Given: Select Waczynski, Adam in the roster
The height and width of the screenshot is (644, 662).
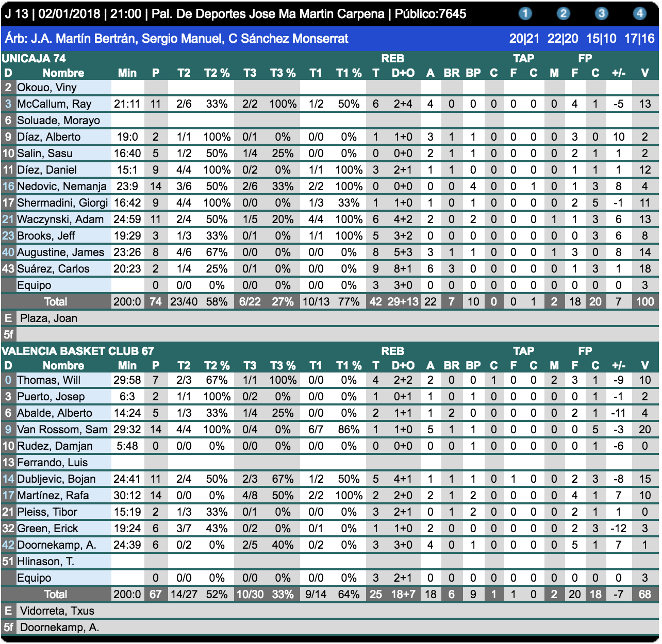Looking at the screenshot, I should (60, 219).
